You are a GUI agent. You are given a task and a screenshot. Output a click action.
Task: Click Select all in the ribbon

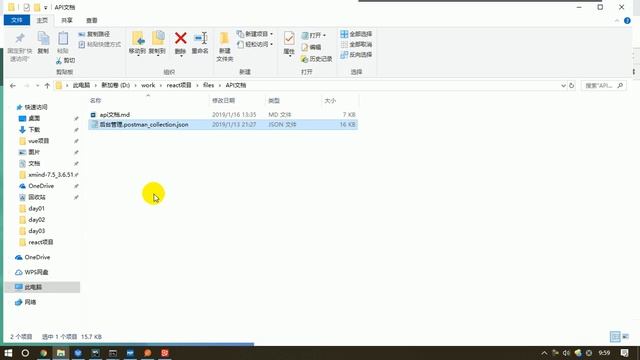tap(356, 34)
